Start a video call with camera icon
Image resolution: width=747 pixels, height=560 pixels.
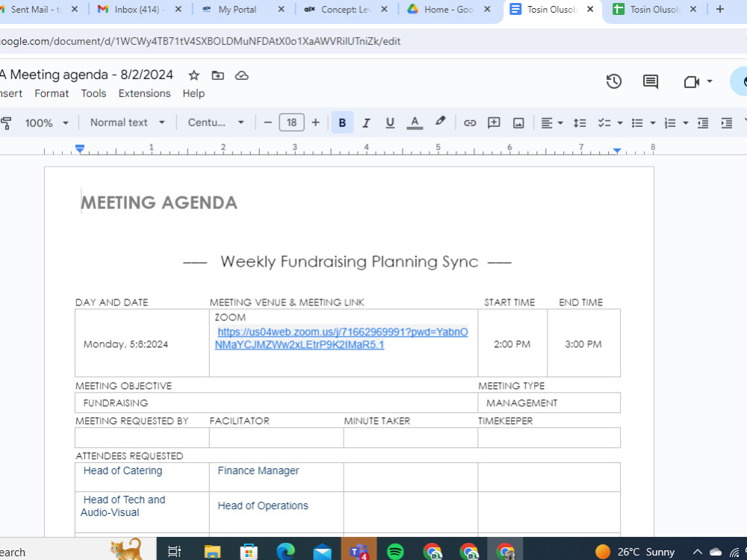[x=691, y=82]
